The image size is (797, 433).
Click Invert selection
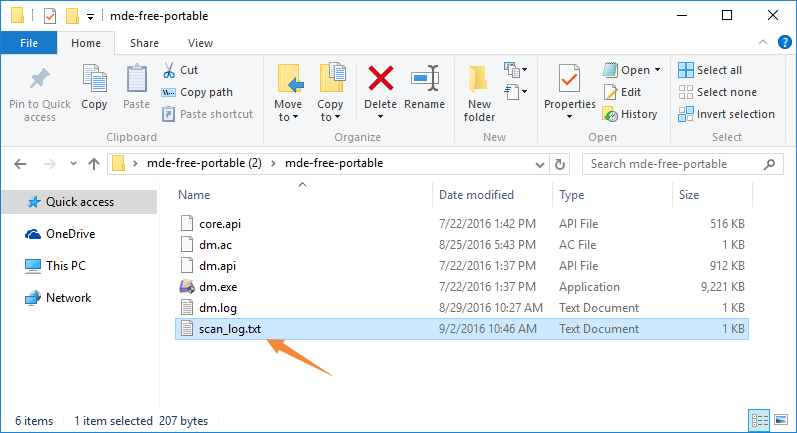pyautogui.click(x=726, y=114)
